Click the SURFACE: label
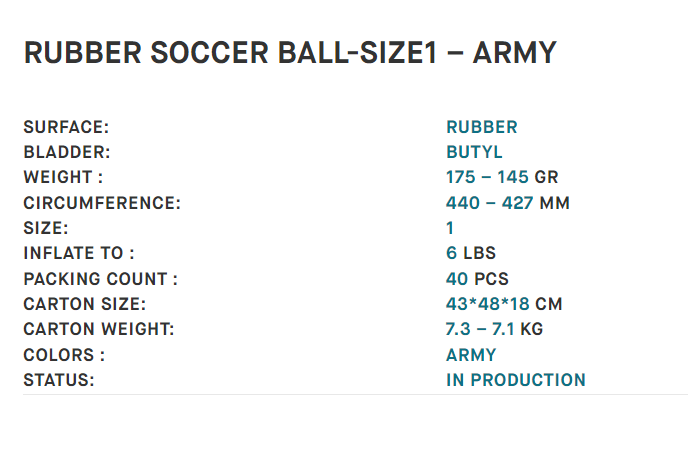The width and height of the screenshot is (688, 452). point(66,127)
